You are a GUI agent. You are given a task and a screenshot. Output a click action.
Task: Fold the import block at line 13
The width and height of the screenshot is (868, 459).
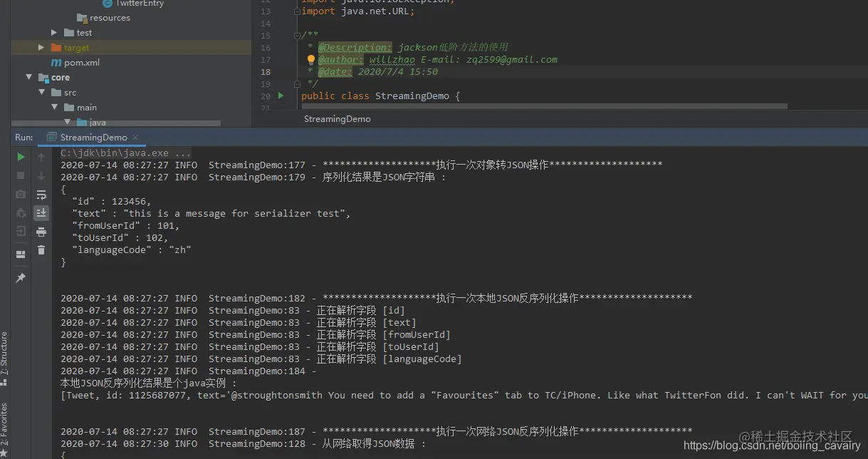coord(296,11)
